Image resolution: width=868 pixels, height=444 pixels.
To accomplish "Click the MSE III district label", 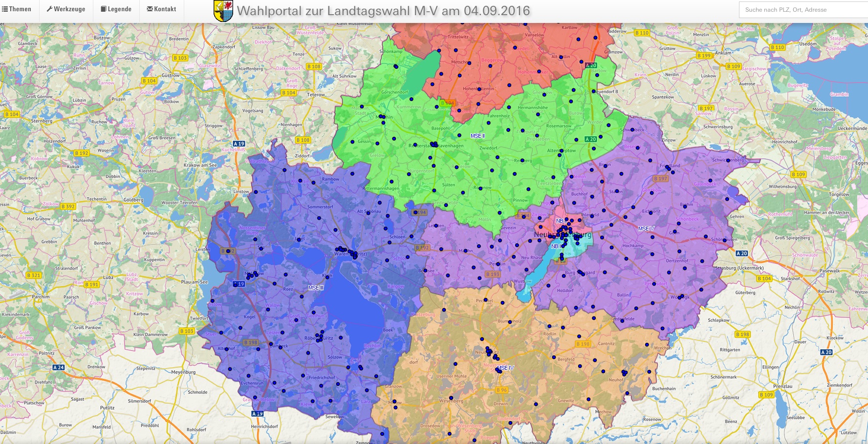I will pyautogui.click(x=315, y=288).
